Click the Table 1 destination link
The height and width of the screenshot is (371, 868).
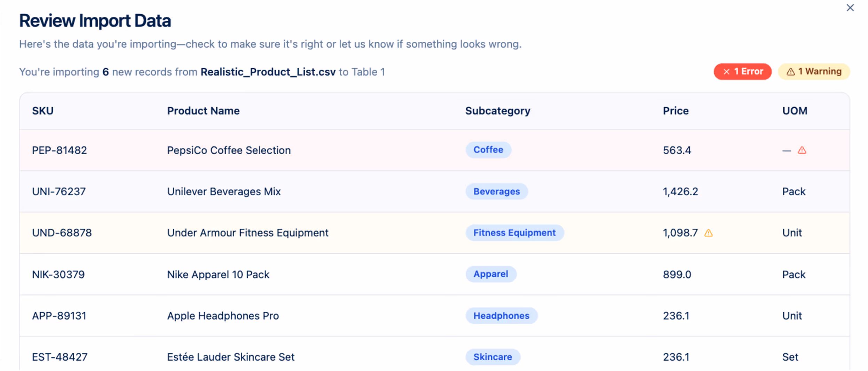(x=369, y=72)
